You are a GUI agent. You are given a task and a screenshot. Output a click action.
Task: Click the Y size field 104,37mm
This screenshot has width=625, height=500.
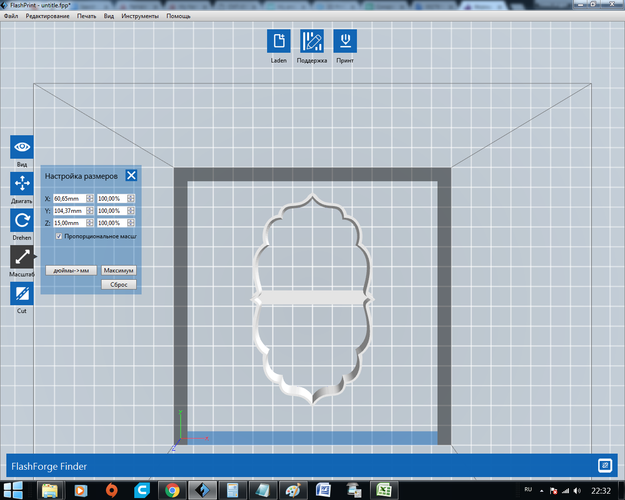click(70, 211)
